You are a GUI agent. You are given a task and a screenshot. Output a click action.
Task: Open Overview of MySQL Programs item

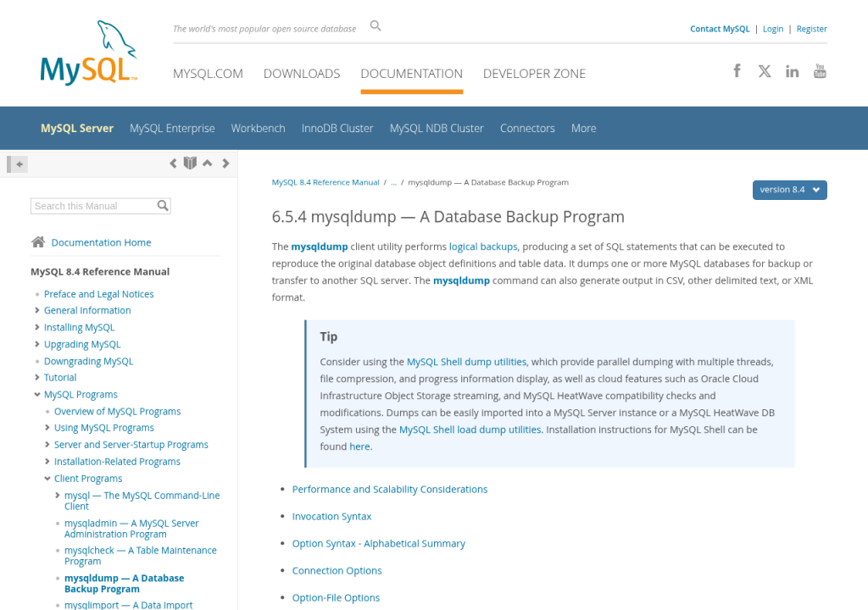(x=117, y=411)
